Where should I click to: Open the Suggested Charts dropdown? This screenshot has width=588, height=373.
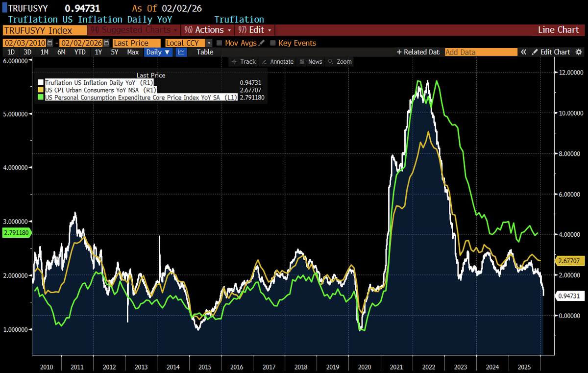[x=135, y=30]
